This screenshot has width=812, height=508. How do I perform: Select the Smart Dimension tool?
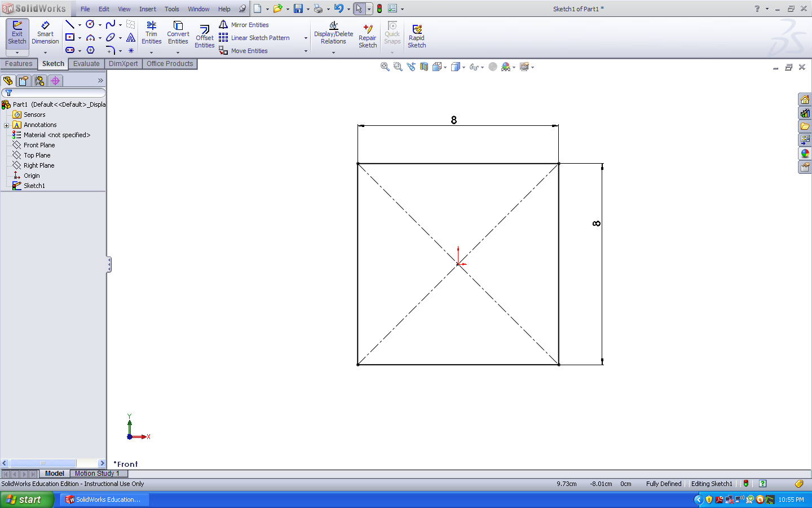(x=45, y=33)
